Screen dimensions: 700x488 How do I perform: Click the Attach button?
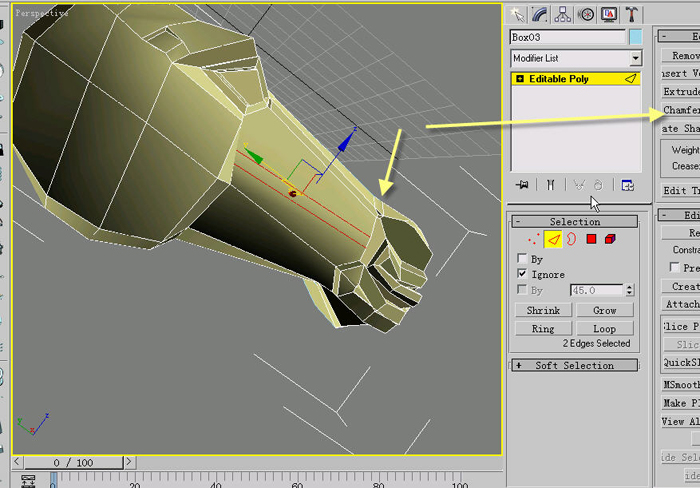(680, 304)
